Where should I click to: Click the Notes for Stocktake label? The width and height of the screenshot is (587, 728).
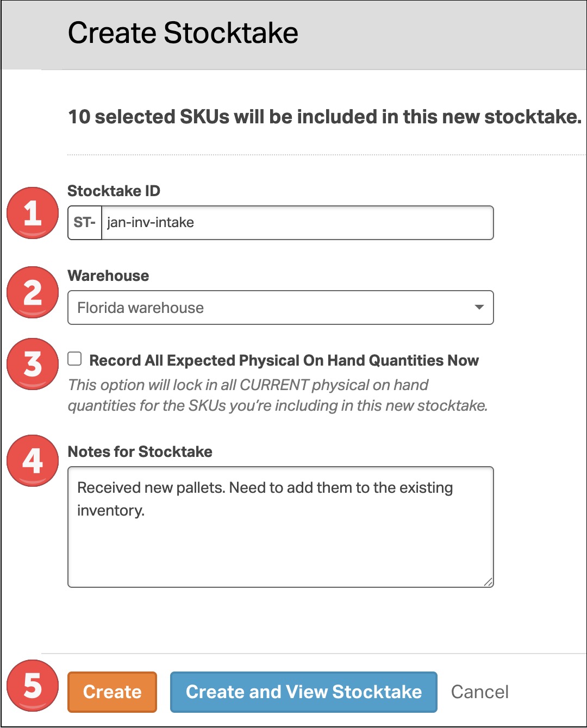tap(140, 452)
